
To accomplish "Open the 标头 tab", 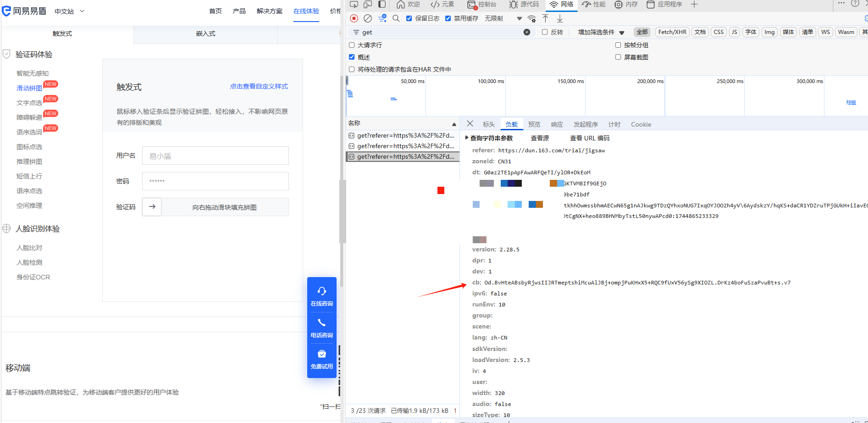I will 488,124.
